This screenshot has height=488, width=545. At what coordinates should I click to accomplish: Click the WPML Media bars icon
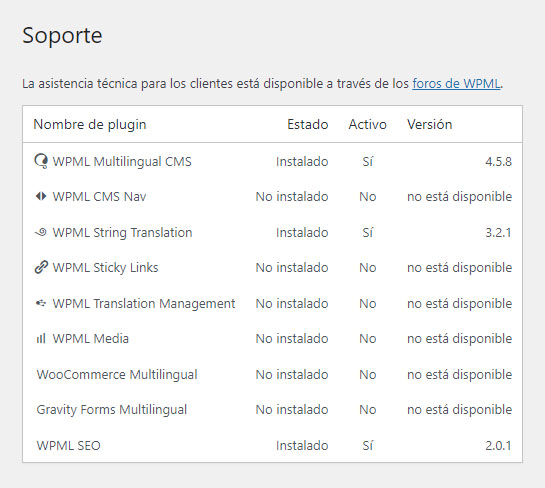click(41, 338)
